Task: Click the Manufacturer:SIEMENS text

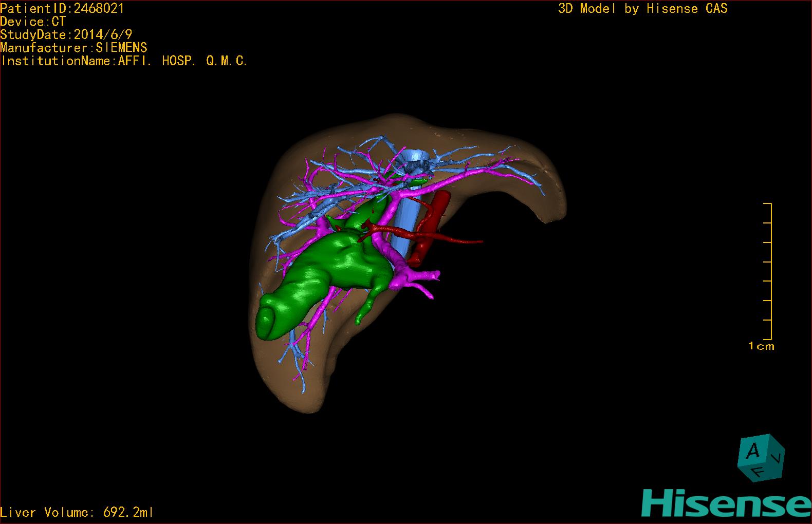Action: [x=74, y=48]
